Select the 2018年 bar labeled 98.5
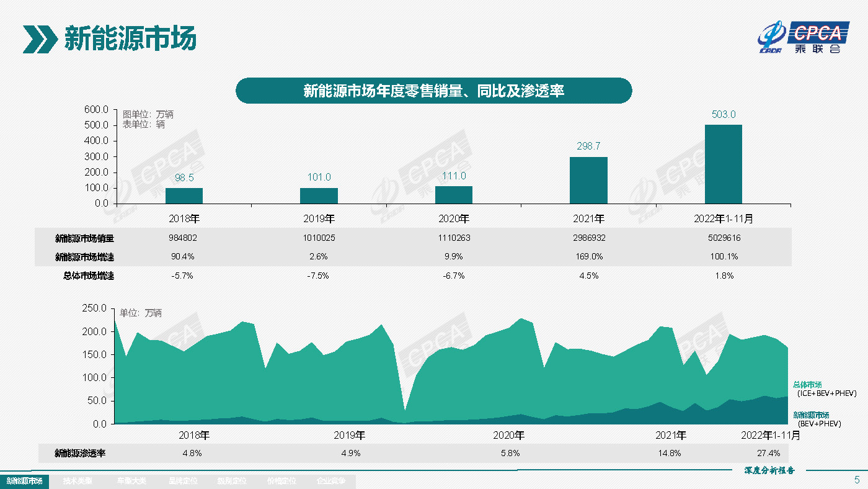This screenshot has width=868, height=489. 184,195
